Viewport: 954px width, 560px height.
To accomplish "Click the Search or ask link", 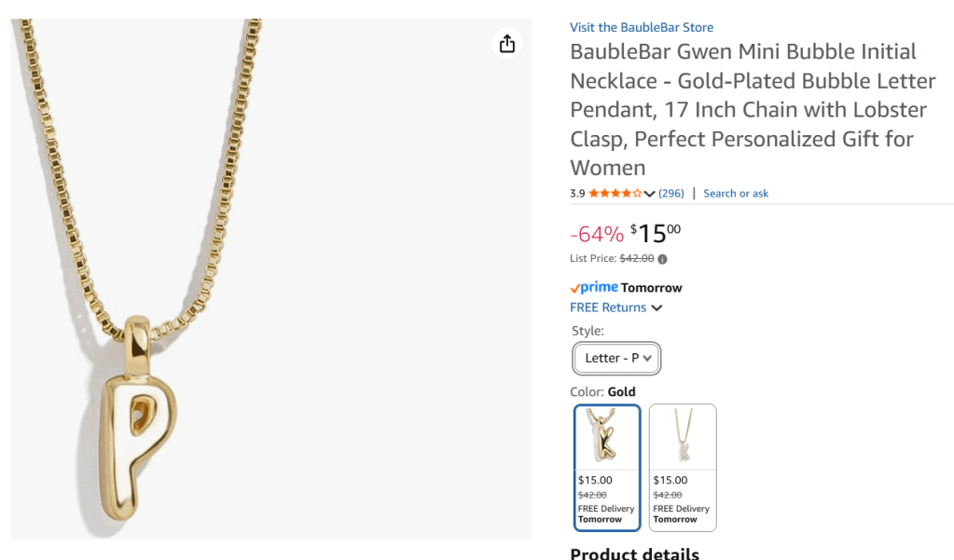I will tap(736, 194).
